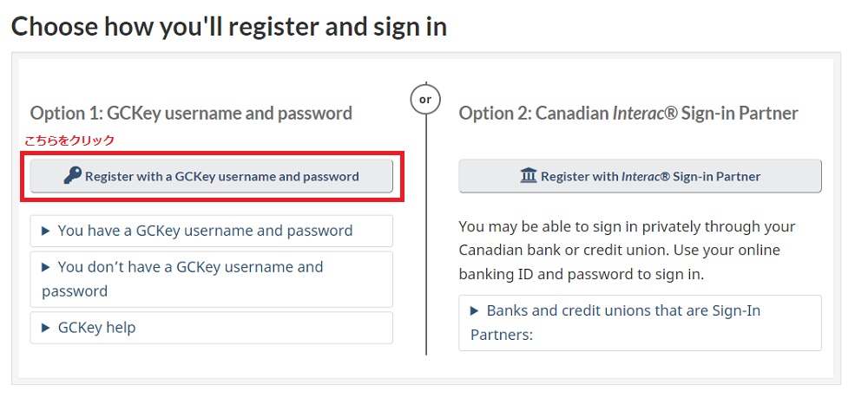Image resolution: width=868 pixels, height=398 pixels.
Task: Register with a GCKey username and password
Action: pos(212,176)
